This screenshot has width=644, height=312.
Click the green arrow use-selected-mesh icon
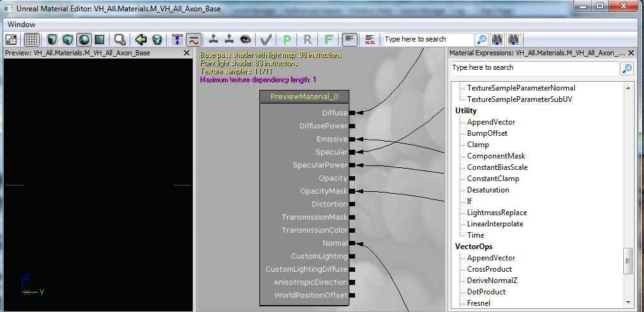coord(141,40)
